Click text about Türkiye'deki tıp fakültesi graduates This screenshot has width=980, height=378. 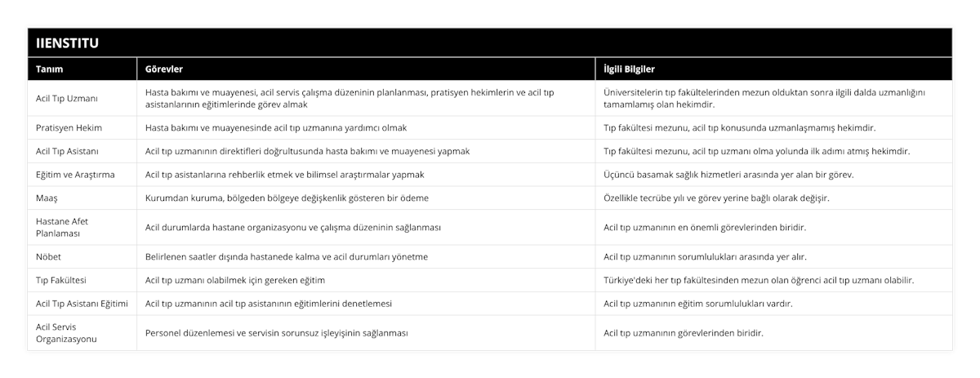coord(759,280)
